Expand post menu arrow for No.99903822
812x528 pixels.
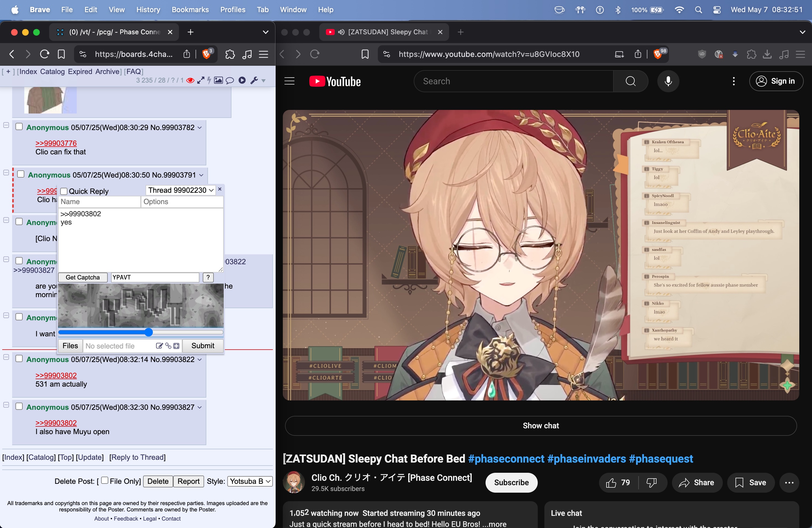click(x=200, y=360)
